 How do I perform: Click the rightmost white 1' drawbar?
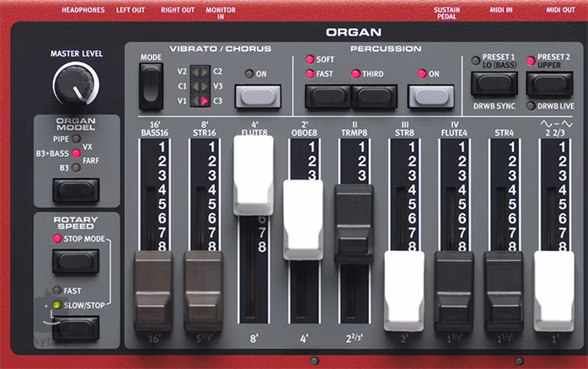(553, 291)
